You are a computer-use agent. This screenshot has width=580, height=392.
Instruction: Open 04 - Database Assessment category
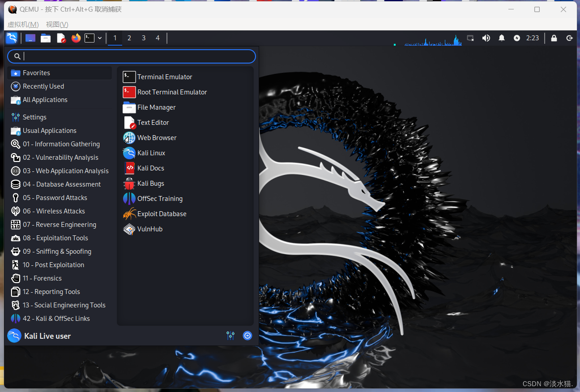pyautogui.click(x=60, y=184)
